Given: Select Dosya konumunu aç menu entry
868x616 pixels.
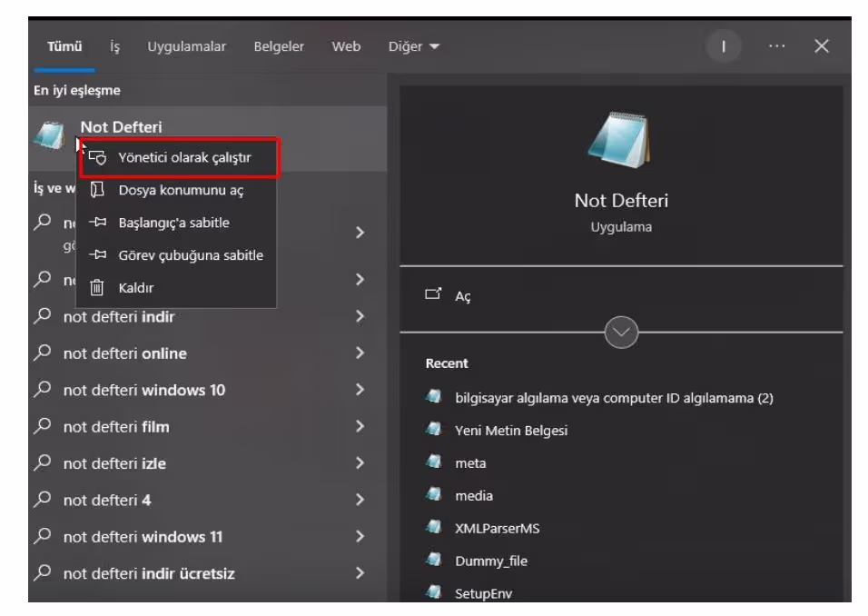Looking at the screenshot, I should (176, 190).
